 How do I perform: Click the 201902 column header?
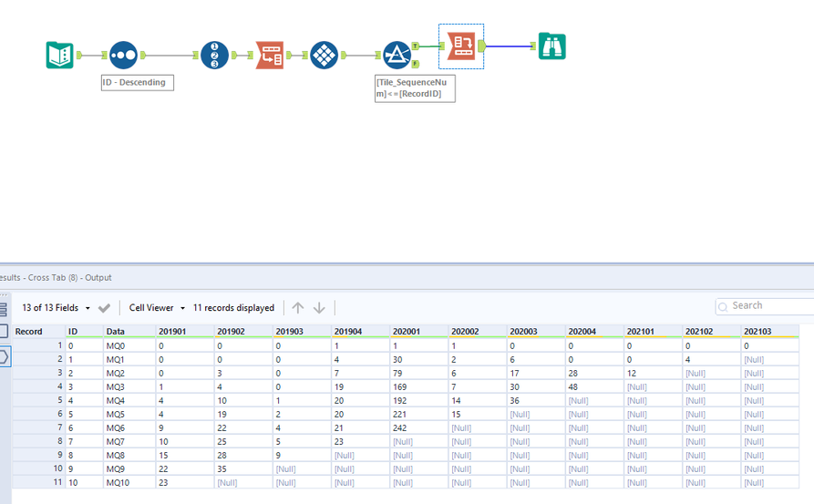tap(244, 331)
